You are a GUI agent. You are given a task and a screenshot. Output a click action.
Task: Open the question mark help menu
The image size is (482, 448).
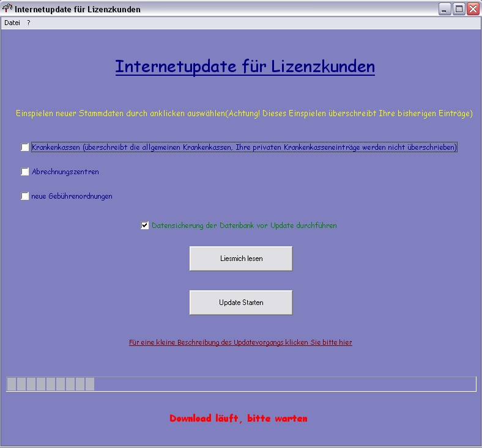pyautogui.click(x=29, y=23)
